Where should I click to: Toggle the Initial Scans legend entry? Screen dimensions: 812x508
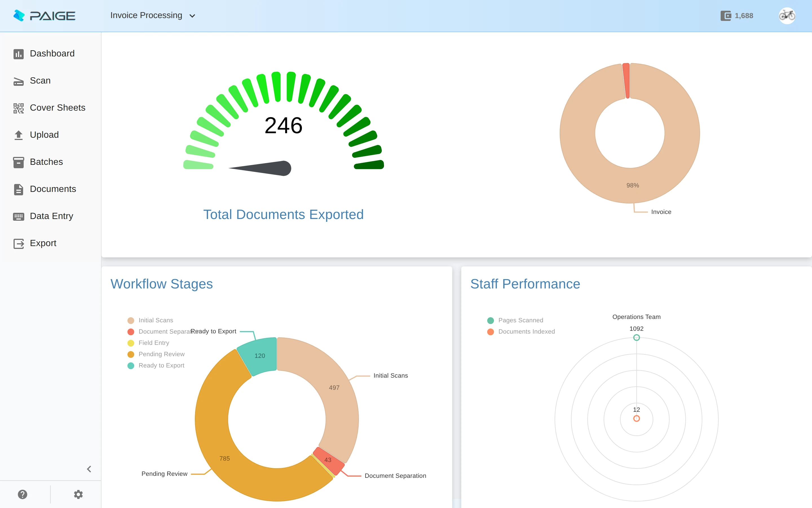(150, 320)
